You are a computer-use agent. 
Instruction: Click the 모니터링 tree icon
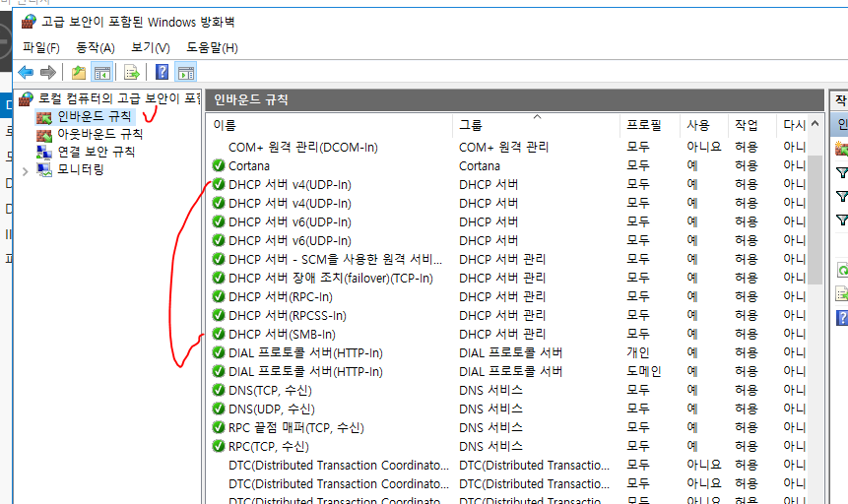[43, 169]
